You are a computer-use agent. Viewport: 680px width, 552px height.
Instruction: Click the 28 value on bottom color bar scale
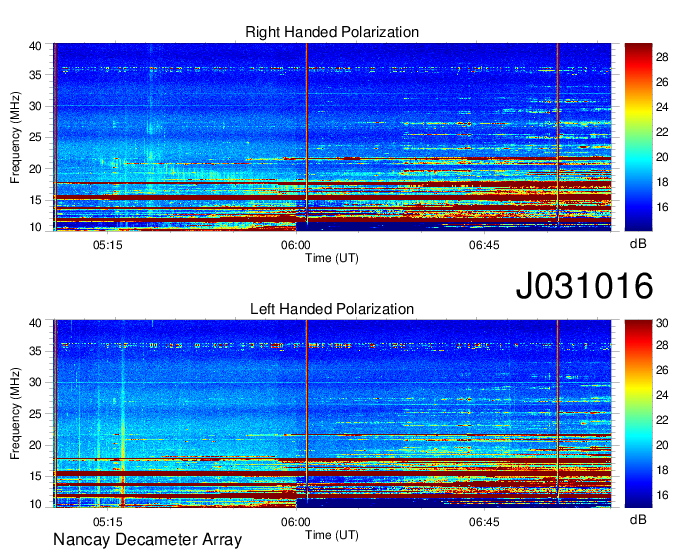pyautogui.click(x=662, y=345)
